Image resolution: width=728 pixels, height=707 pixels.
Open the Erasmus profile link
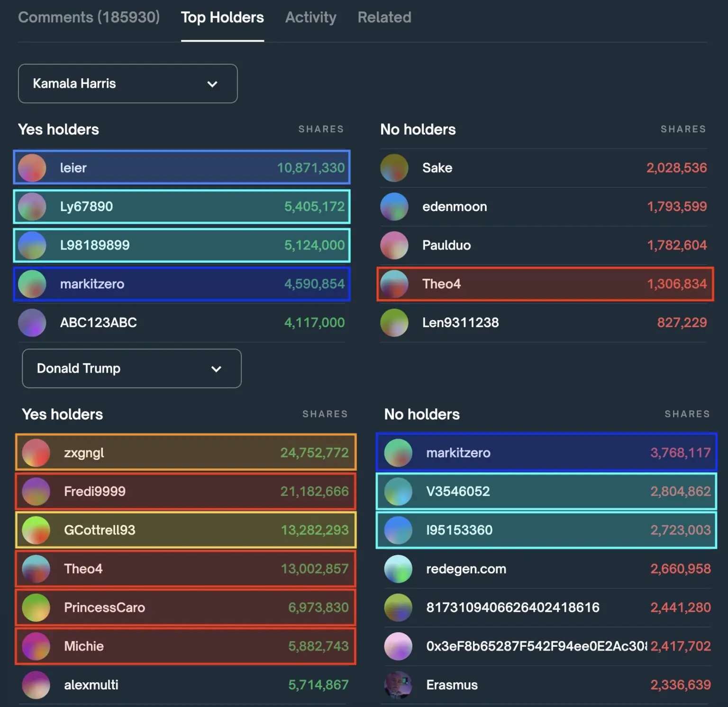point(452,685)
